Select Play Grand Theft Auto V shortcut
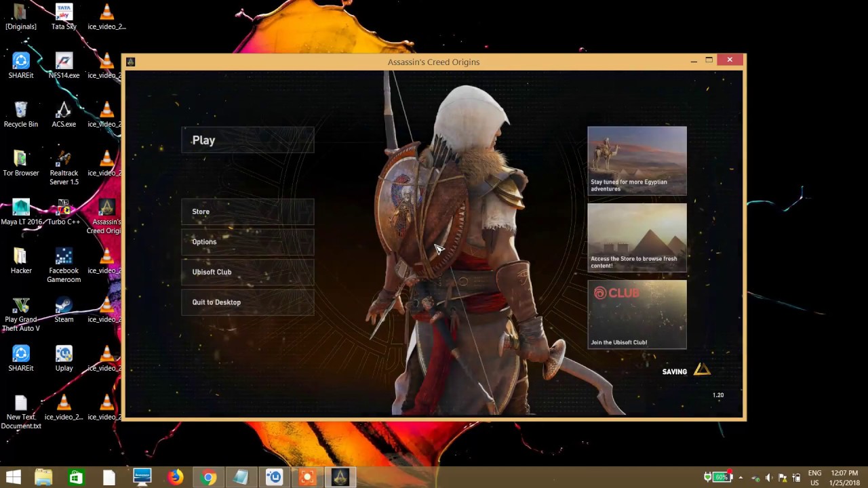Viewport: 868px width, 488px height. tap(21, 314)
